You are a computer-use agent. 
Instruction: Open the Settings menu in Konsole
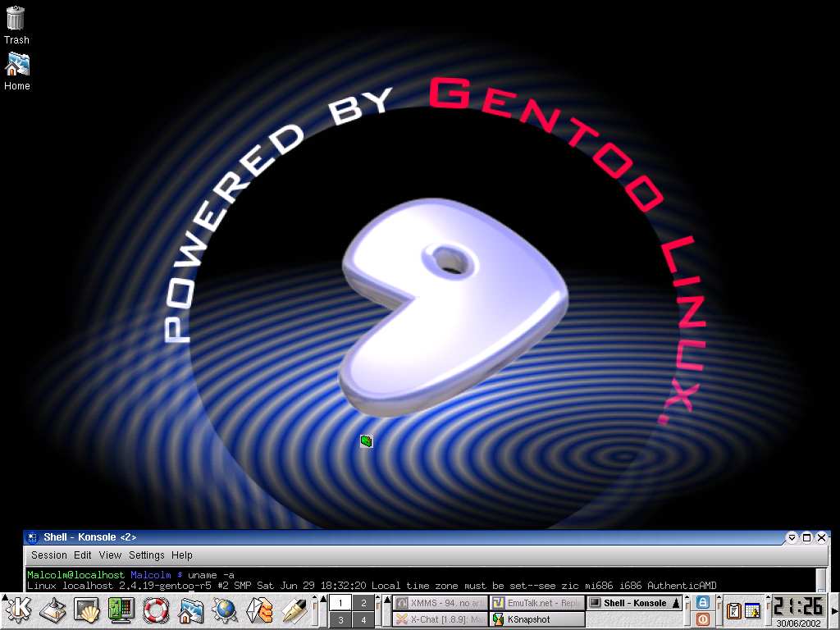(x=146, y=555)
